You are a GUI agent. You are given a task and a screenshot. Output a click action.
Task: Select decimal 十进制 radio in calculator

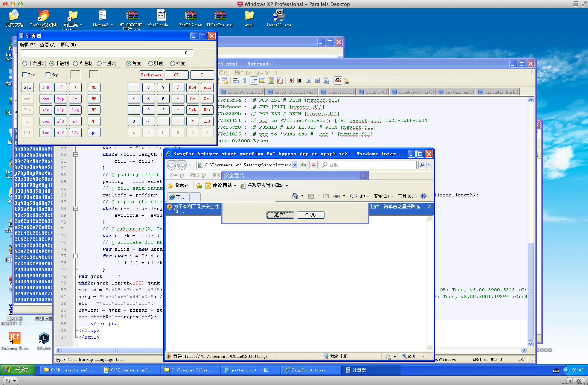(x=59, y=63)
